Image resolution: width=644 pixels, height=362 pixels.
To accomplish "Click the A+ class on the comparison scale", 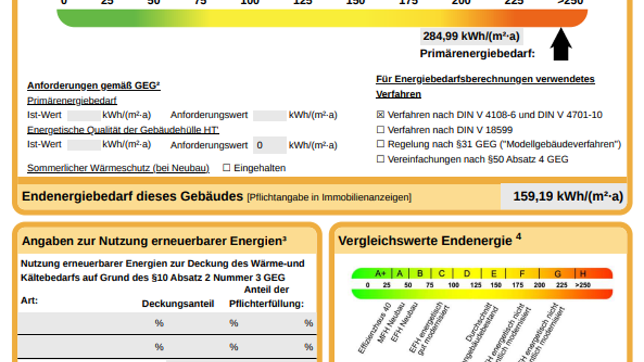I will point(380,273).
